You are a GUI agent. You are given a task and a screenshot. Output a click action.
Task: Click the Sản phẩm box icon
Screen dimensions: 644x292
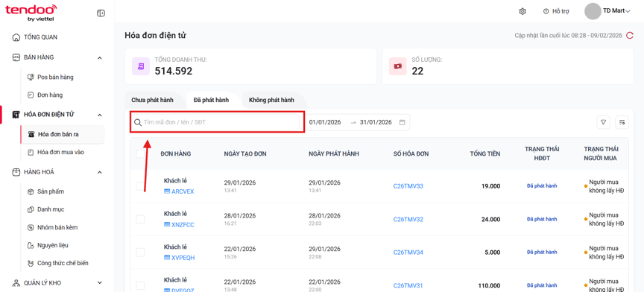pyautogui.click(x=30, y=191)
